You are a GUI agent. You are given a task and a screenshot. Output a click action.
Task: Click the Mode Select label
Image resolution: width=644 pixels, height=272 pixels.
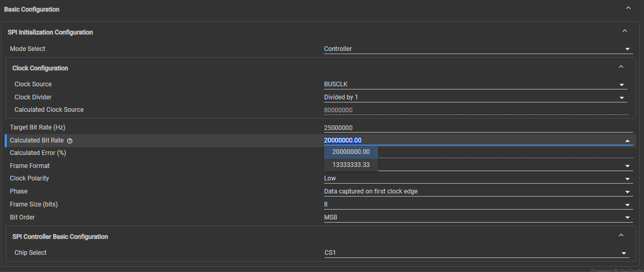pos(28,49)
